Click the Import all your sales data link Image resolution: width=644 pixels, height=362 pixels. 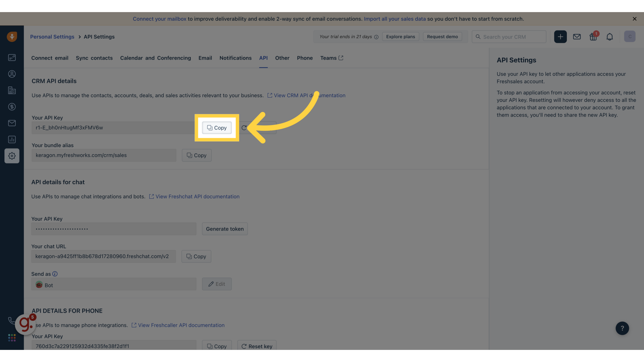point(394,19)
